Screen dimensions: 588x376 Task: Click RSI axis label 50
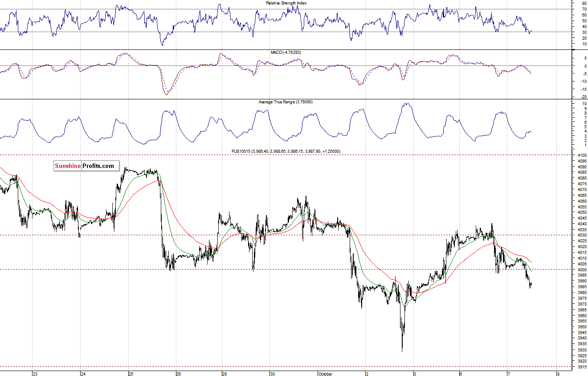[584, 21]
